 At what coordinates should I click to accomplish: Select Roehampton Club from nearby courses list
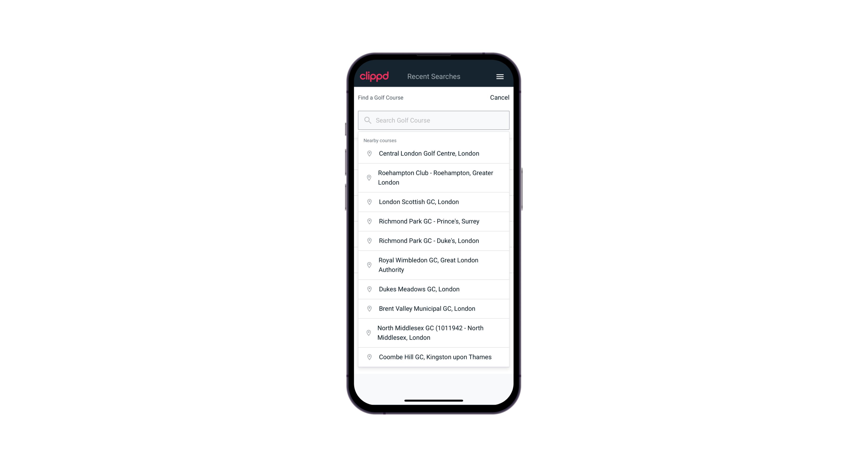pos(434,177)
